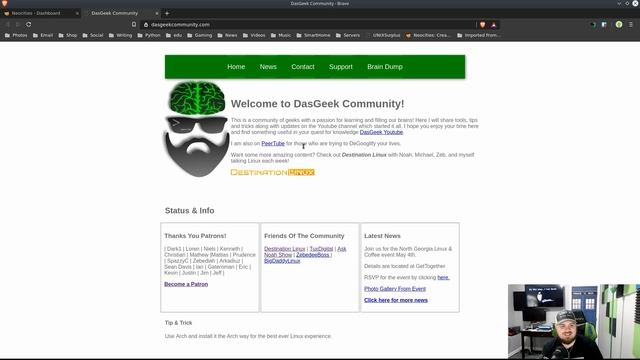Image resolution: width=640 pixels, height=360 pixels.
Task: Close the Neocities Dashboard tab
Action: pyautogui.click(x=77, y=13)
